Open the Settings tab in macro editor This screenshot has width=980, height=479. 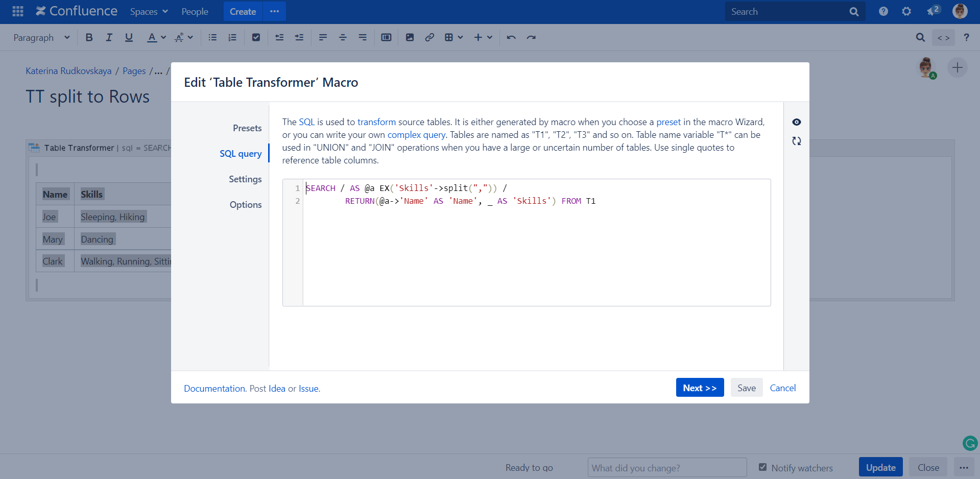pyautogui.click(x=245, y=179)
